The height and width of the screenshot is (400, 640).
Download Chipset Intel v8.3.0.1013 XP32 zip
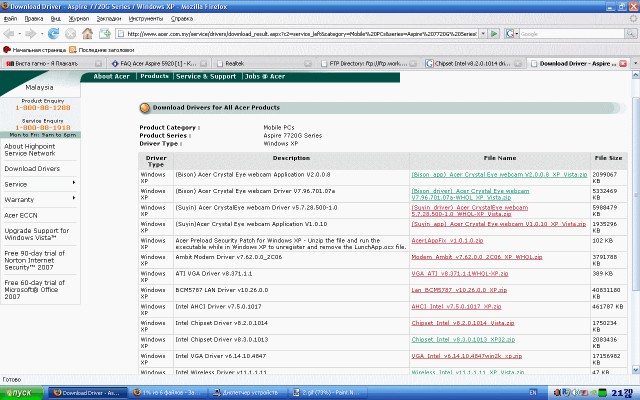click(x=463, y=340)
